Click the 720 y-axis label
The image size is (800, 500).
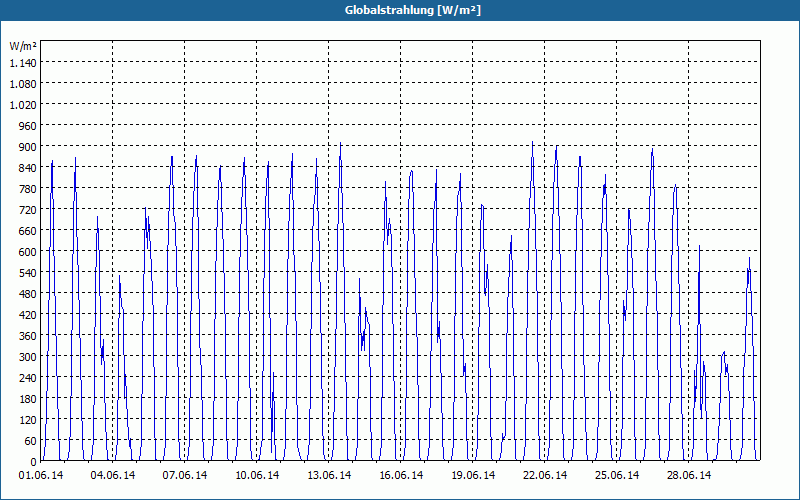(28, 210)
